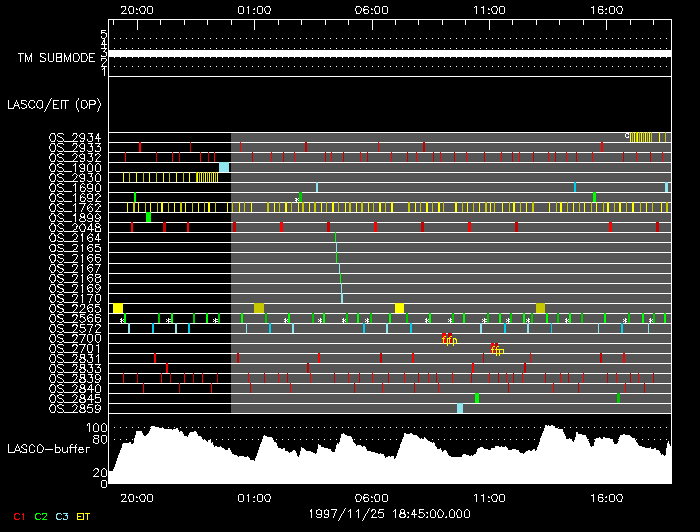Click the TM SUBMODE label
Screen dimensions: 700x532
[x=56, y=58]
